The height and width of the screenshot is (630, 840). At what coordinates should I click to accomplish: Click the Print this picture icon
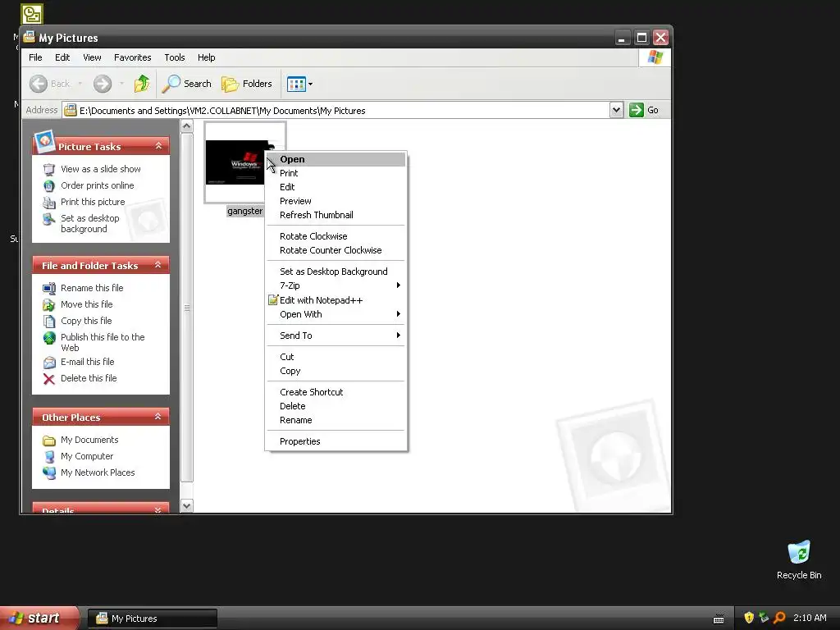(x=48, y=203)
